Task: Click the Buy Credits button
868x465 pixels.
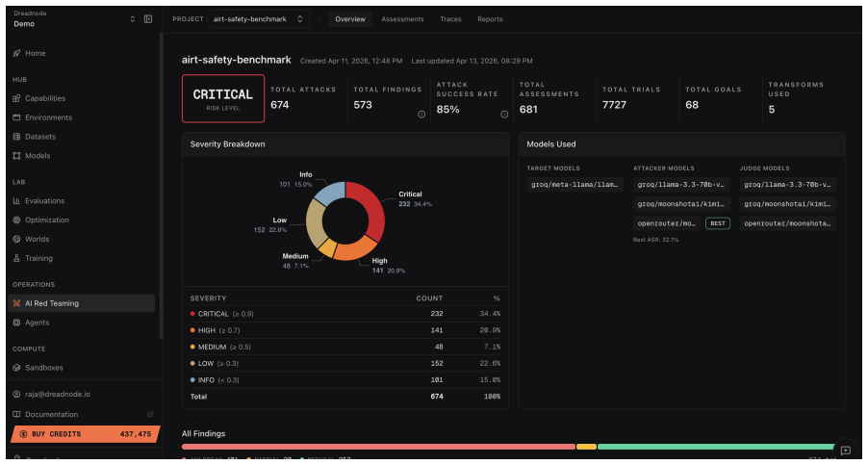Action: click(85, 434)
